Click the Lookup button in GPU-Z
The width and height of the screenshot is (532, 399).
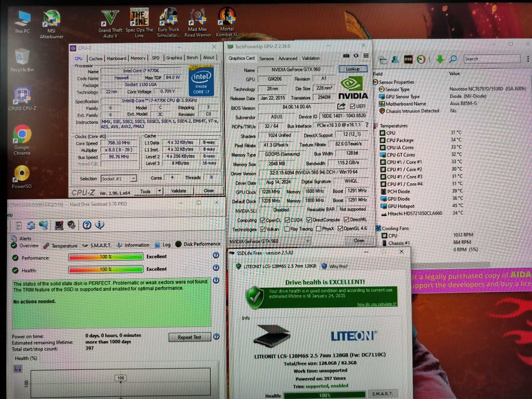[x=352, y=69]
